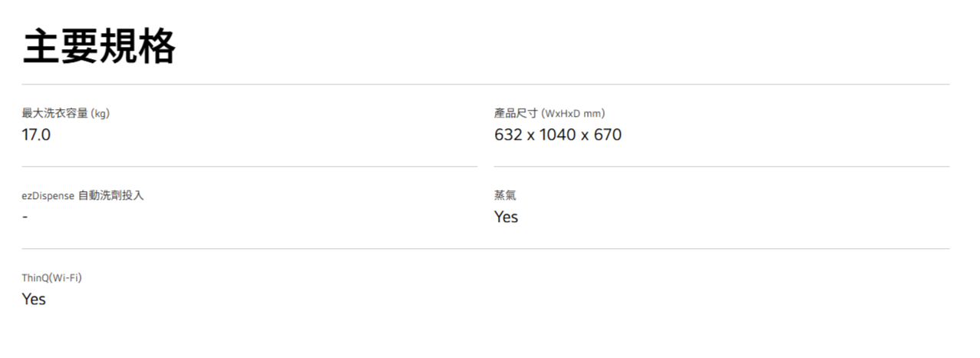Click the (WxHxD mm) unit text
Viewport: 980px width, 358px height.
(x=572, y=114)
